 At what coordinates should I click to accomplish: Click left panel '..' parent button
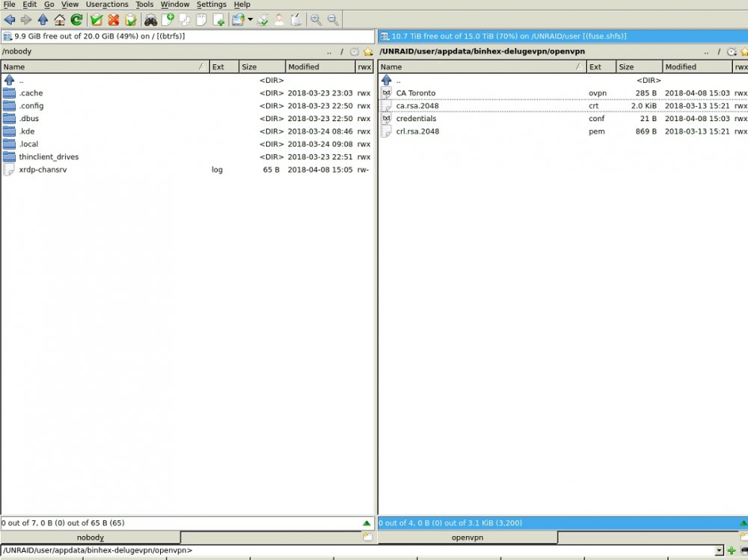[x=329, y=52]
